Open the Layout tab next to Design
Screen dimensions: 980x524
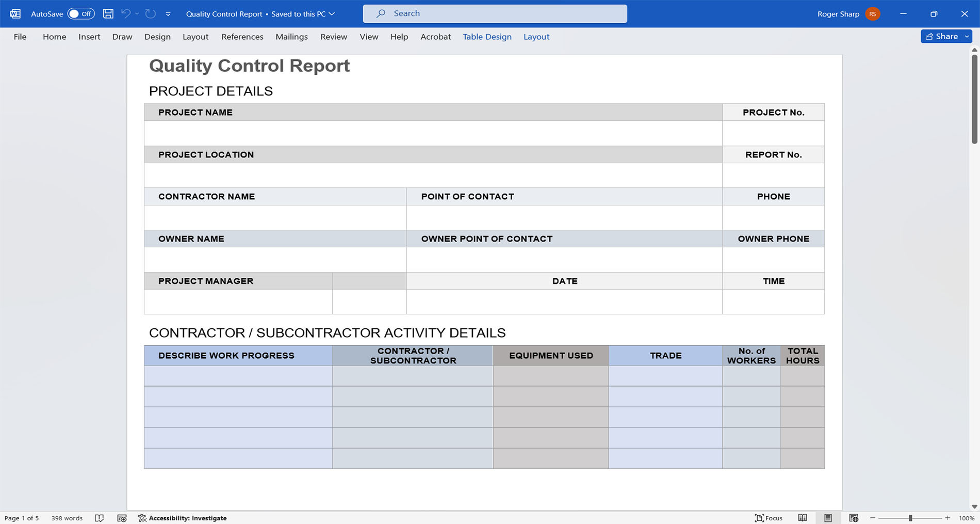pyautogui.click(x=195, y=37)
